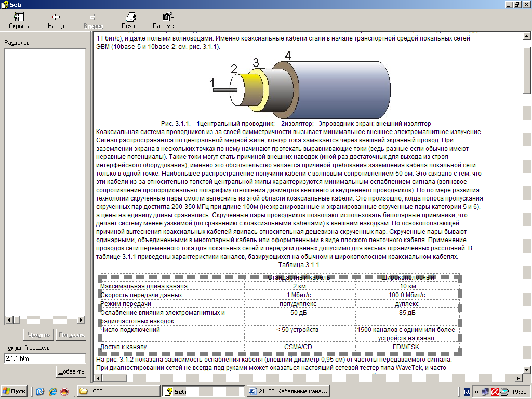Click content horizontal scrollbar right arrow

pos(518,378)
